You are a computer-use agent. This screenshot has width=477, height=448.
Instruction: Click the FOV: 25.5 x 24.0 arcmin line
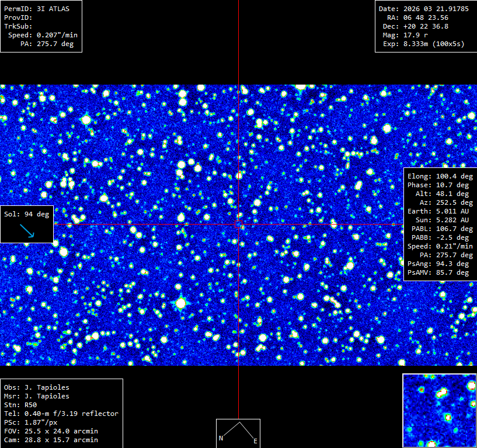pos(51,431)
